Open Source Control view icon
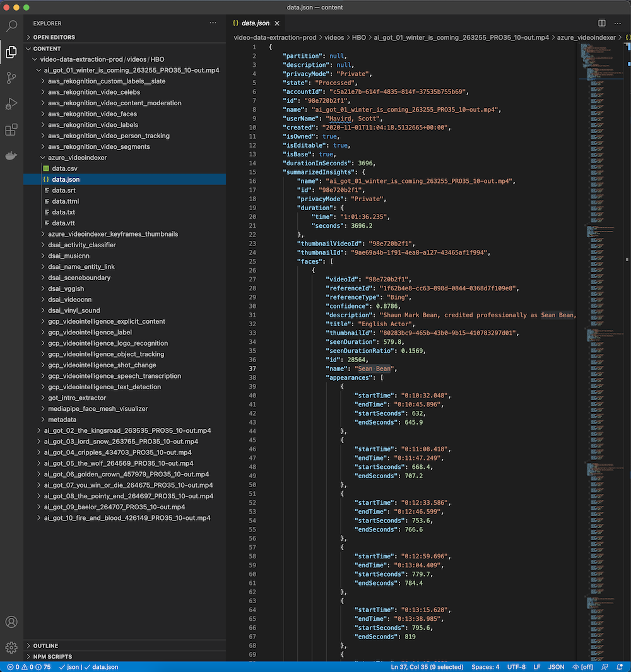 11,78
